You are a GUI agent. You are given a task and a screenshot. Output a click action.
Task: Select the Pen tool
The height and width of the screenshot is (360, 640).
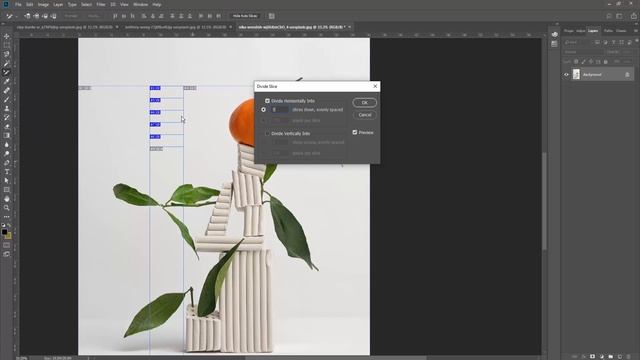click(7, 162)
